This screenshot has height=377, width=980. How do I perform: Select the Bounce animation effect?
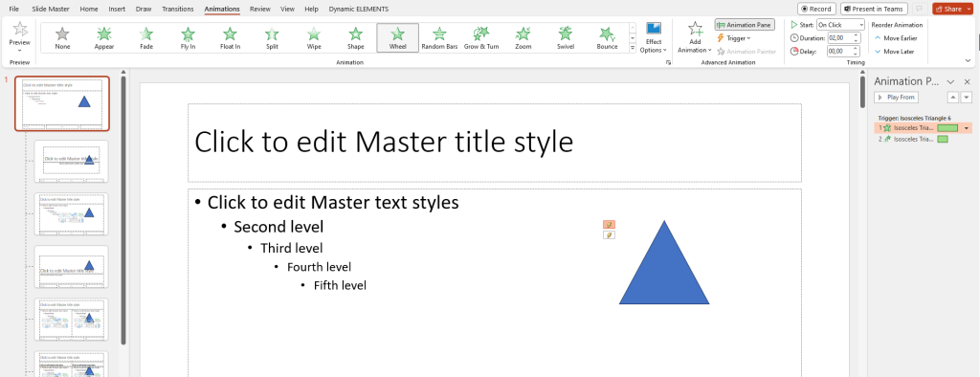pos(607,37)
